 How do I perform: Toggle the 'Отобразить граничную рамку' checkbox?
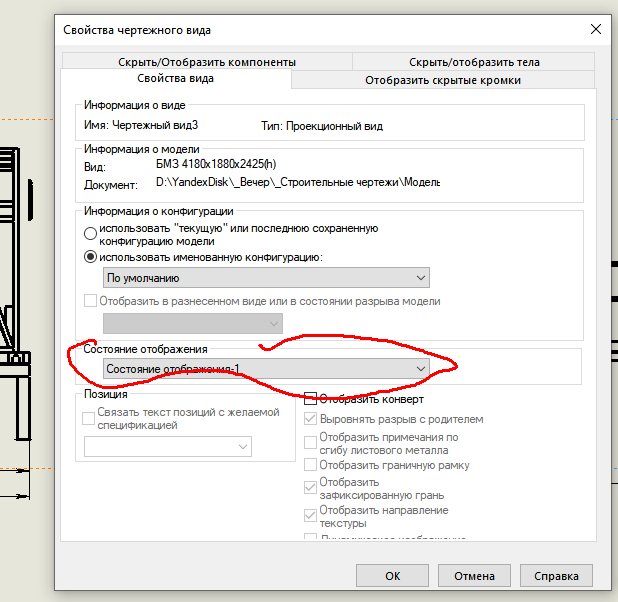point(310,465)
